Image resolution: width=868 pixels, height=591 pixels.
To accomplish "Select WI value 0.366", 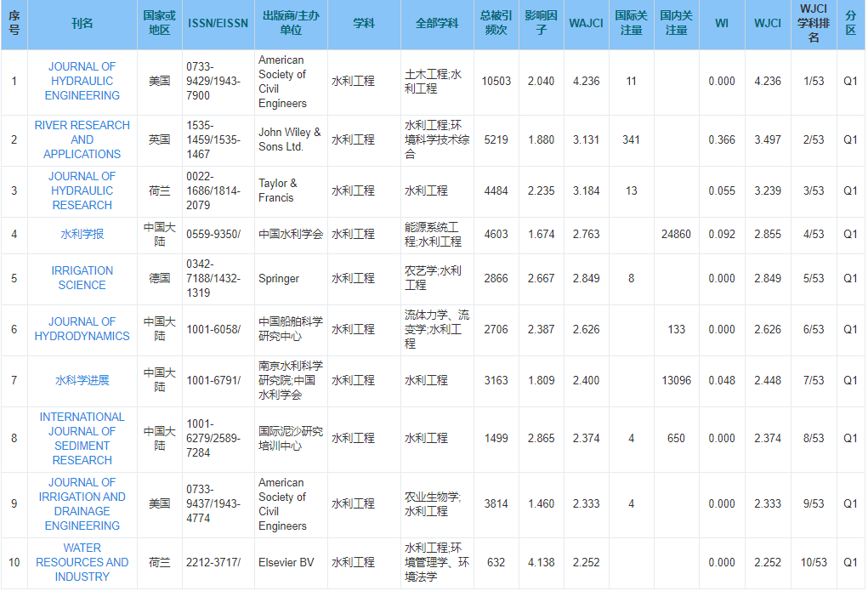I will pos(722,140).
